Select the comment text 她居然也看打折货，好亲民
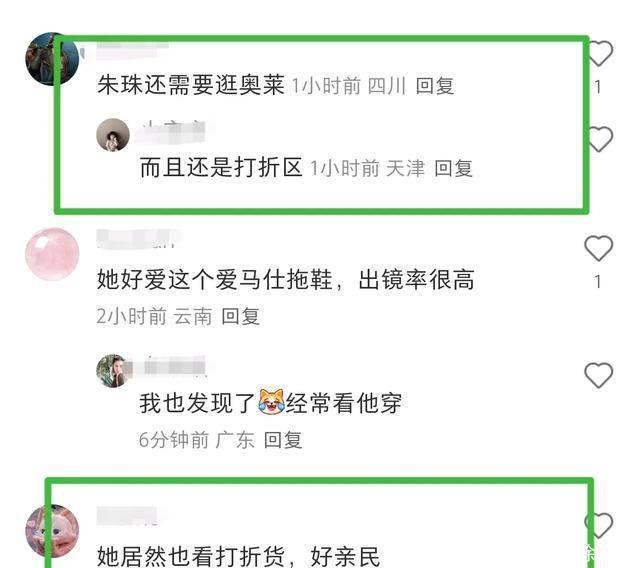This screenshot has height=568, width=640. (x=238, y=556)
